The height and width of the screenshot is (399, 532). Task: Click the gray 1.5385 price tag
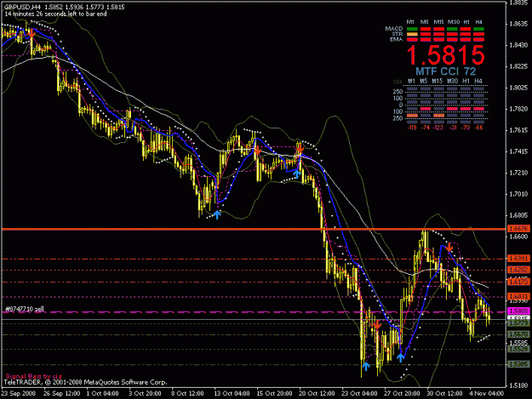tap(518, 364)
